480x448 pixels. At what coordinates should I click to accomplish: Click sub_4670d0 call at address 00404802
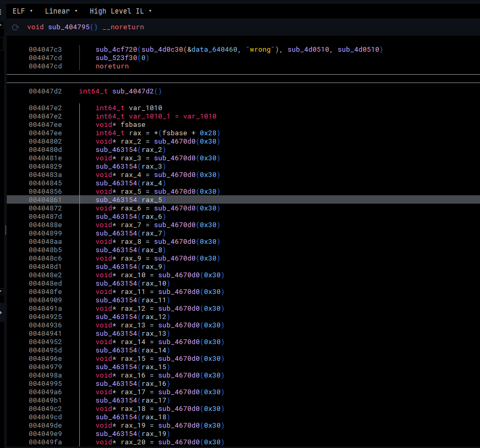[174, 142]
